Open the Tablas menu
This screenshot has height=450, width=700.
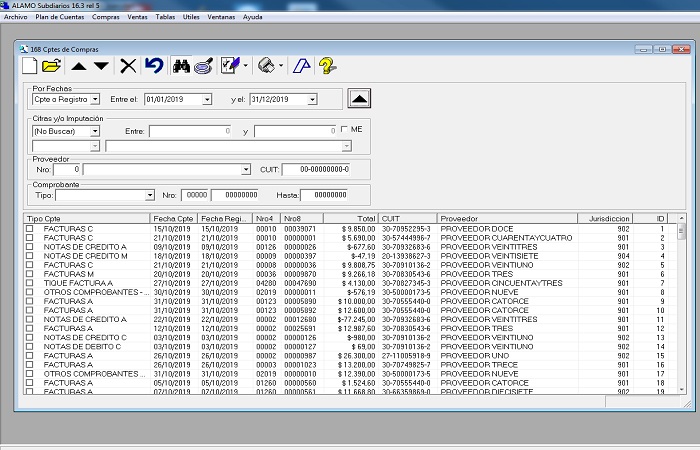click(x=165, y=17)
